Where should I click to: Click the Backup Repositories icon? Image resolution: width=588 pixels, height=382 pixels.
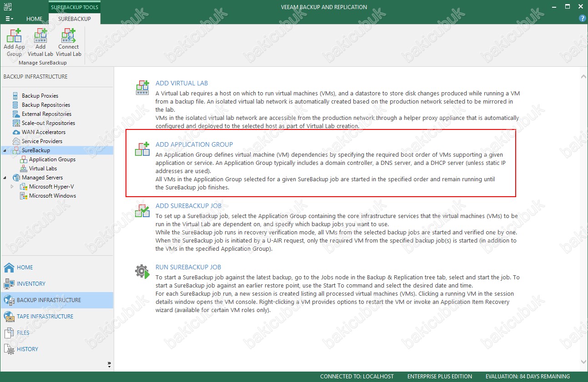[16, 105]
